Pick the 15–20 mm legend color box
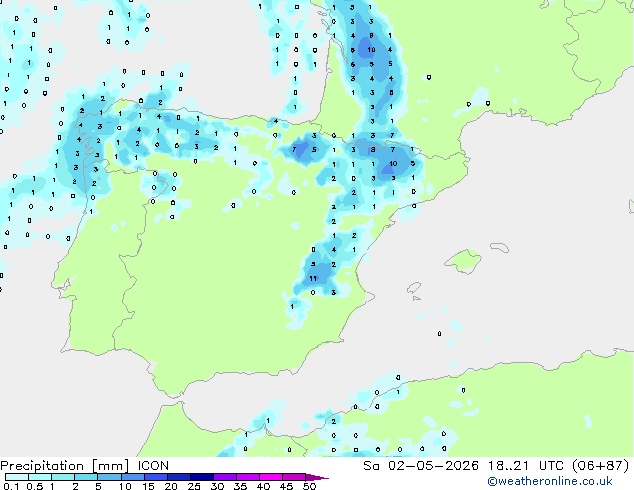 (x=155, y=477)
